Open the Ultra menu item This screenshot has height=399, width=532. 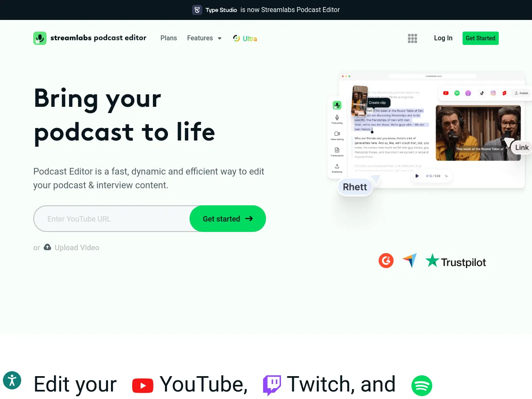coord(245,39)
